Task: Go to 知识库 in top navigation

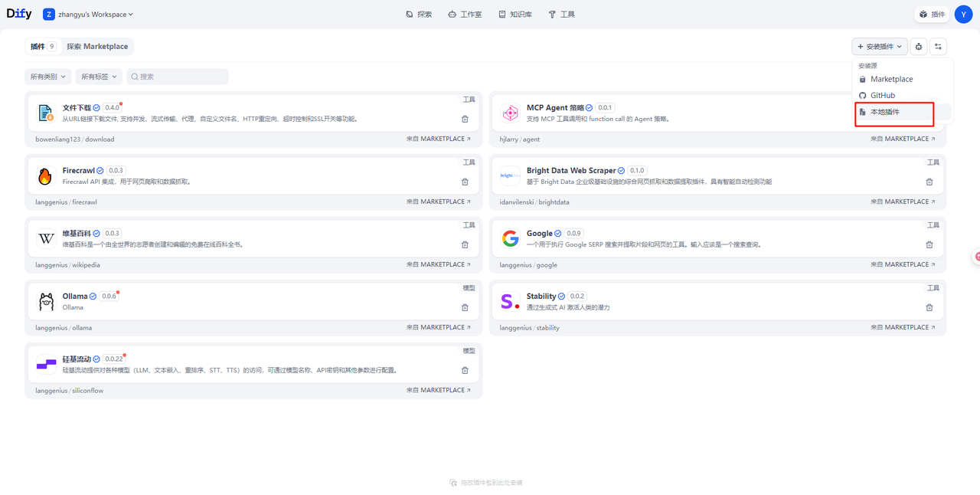Action: [514, 15]
